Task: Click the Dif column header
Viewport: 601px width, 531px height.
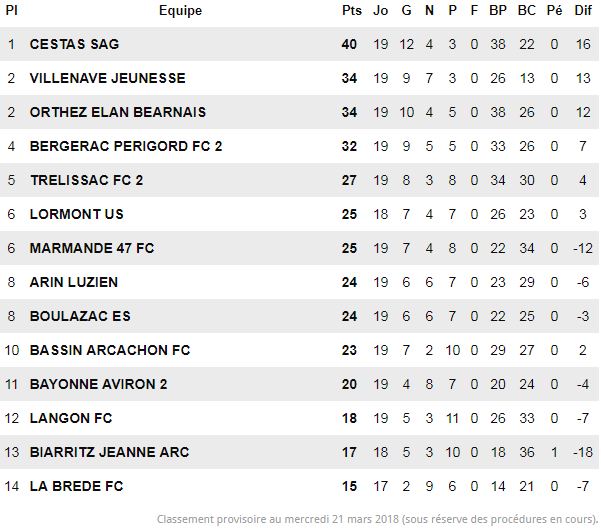Action: [583, 10]
